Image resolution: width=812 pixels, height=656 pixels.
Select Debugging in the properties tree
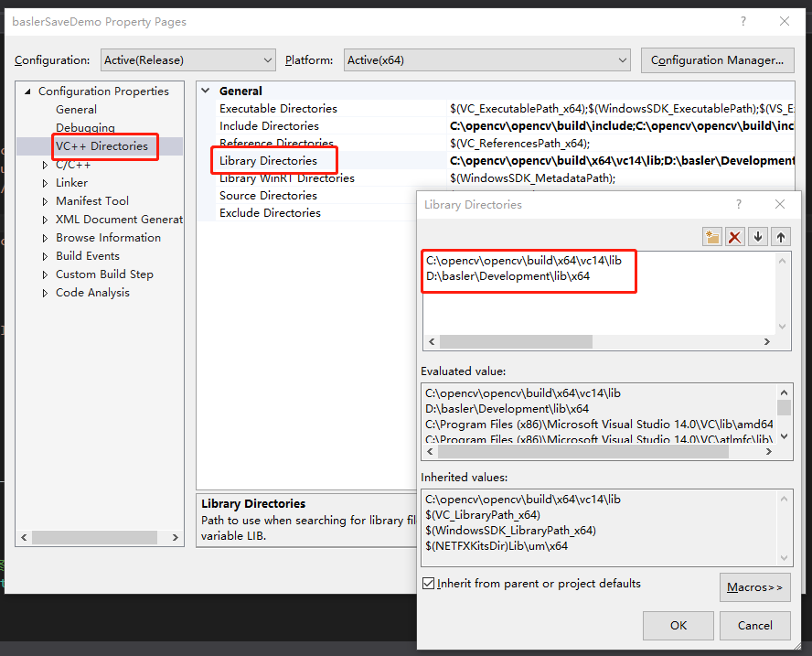84,127
